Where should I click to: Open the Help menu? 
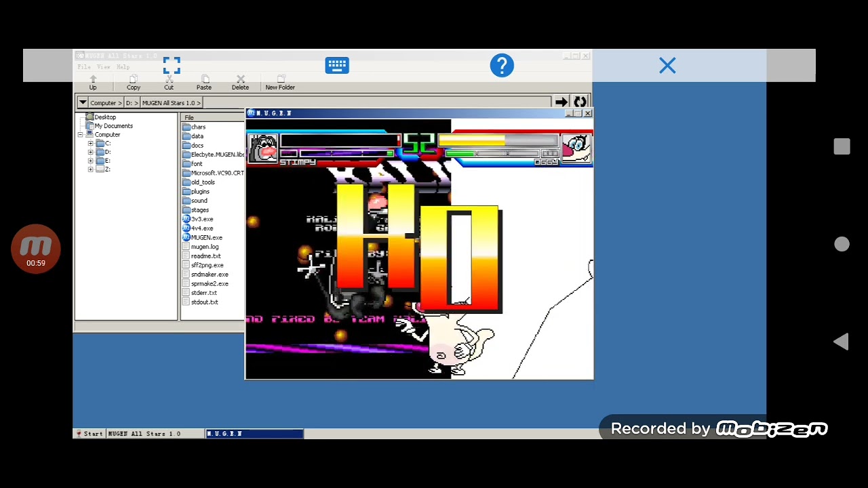click(123, 67)
